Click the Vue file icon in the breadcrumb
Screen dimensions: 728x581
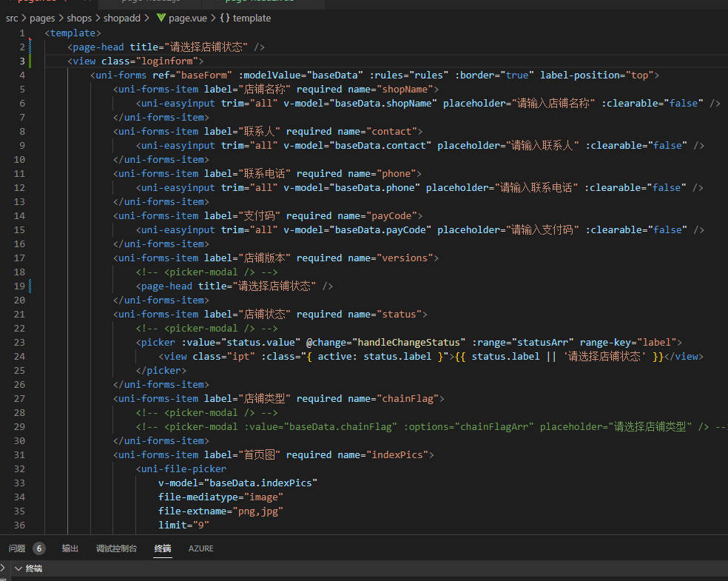click(161, 18)
